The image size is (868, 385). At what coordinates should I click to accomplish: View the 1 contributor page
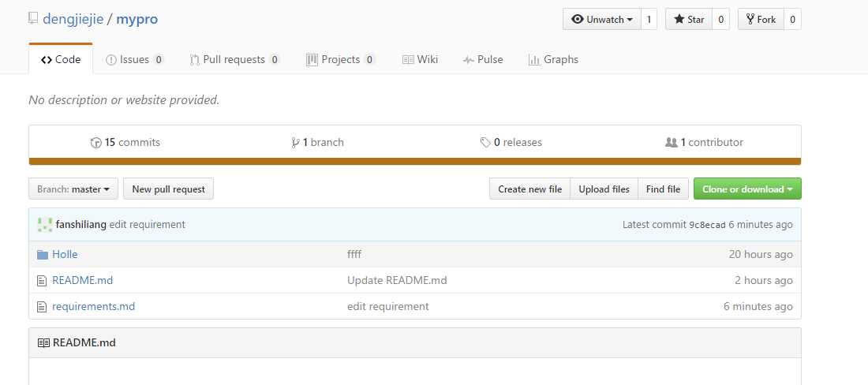click(x=704, y=142)
